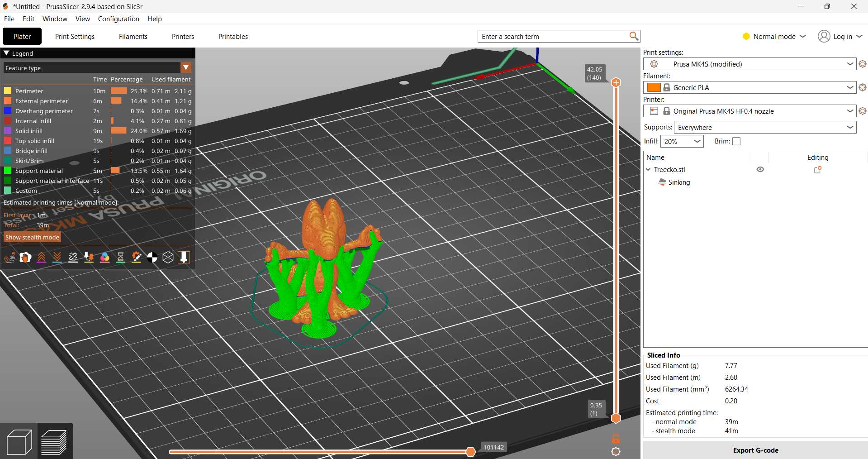Toggle wipe moves display (hand icon)

25,257
